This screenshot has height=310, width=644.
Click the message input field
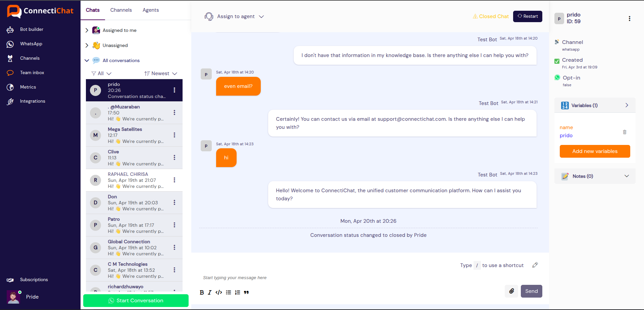369,278
